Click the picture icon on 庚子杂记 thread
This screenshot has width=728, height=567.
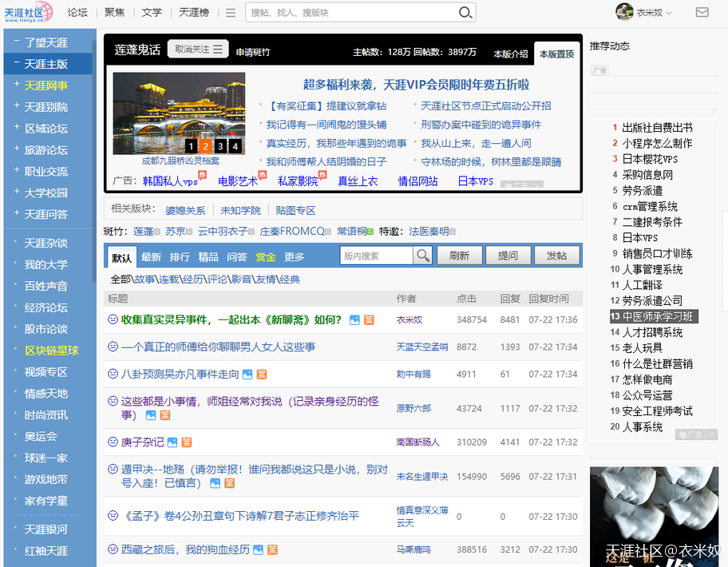click(172, 442)
